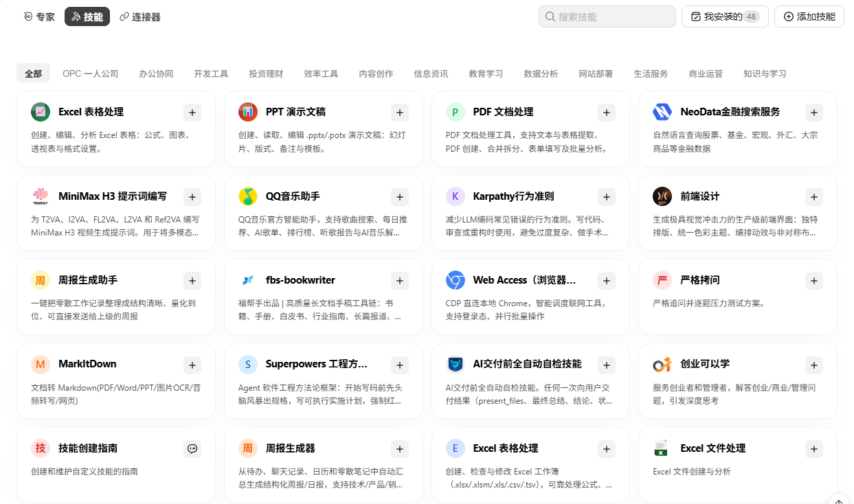Click the scroll-to-top arrow button
Image resolution: width=854 pixels, height=504 pixels.
[838, 501]
